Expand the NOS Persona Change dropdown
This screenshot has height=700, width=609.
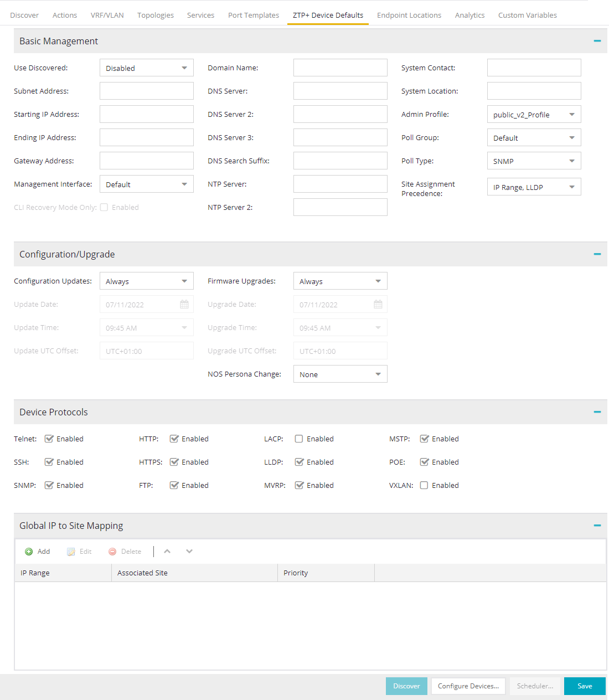coord(340,374)
